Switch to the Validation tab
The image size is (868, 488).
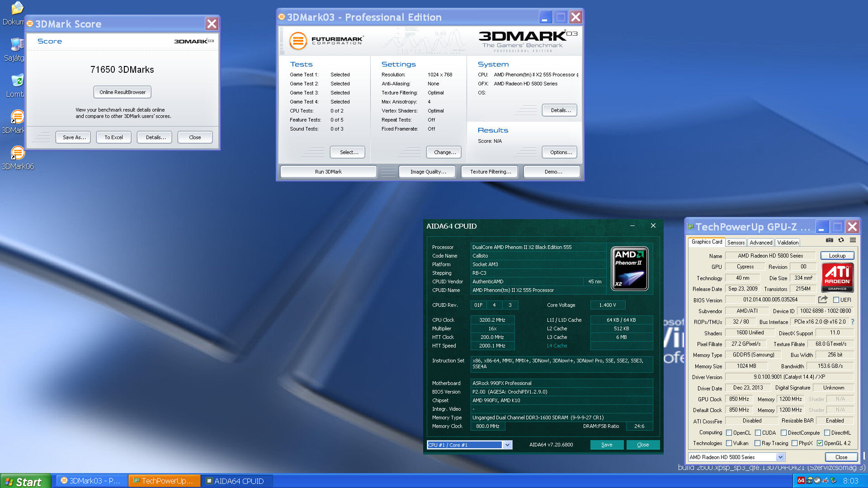[x=788, y=243]
